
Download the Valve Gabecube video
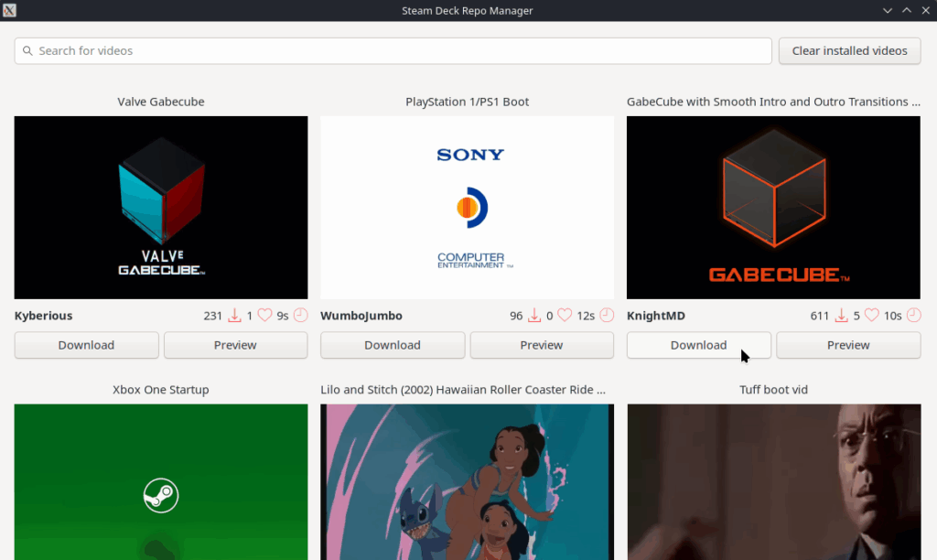86,345
